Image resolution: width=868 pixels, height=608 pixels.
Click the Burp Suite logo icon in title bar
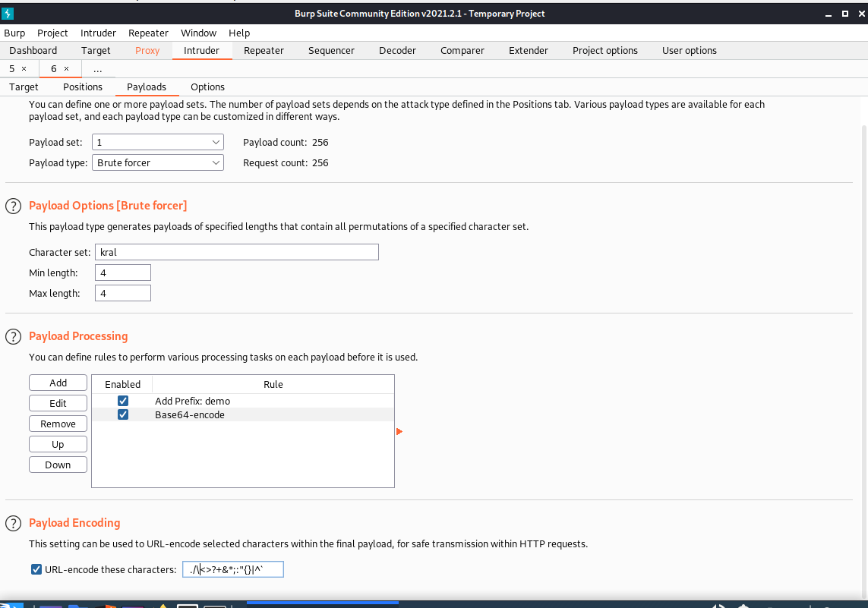click(x=7, y=13)
